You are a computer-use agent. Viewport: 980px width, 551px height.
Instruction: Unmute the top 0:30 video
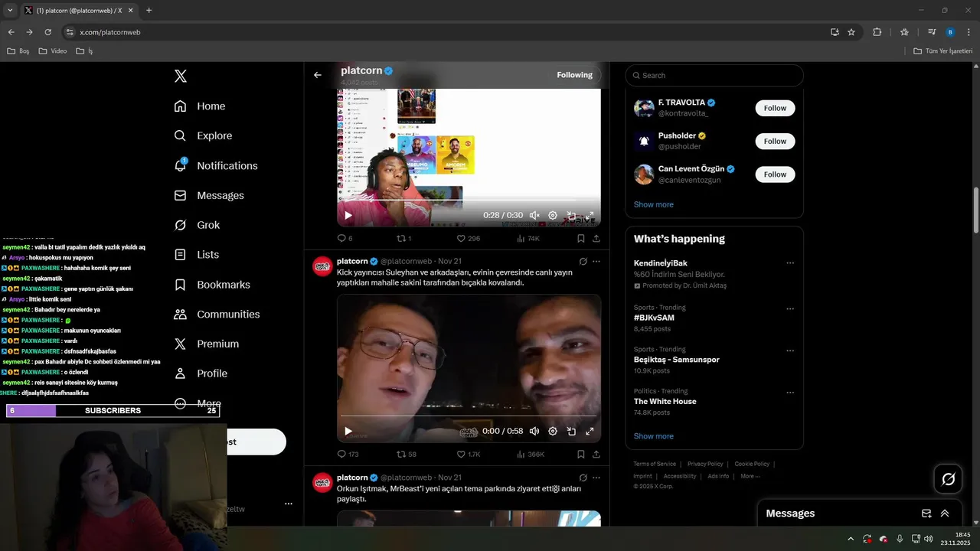[534, 216]
